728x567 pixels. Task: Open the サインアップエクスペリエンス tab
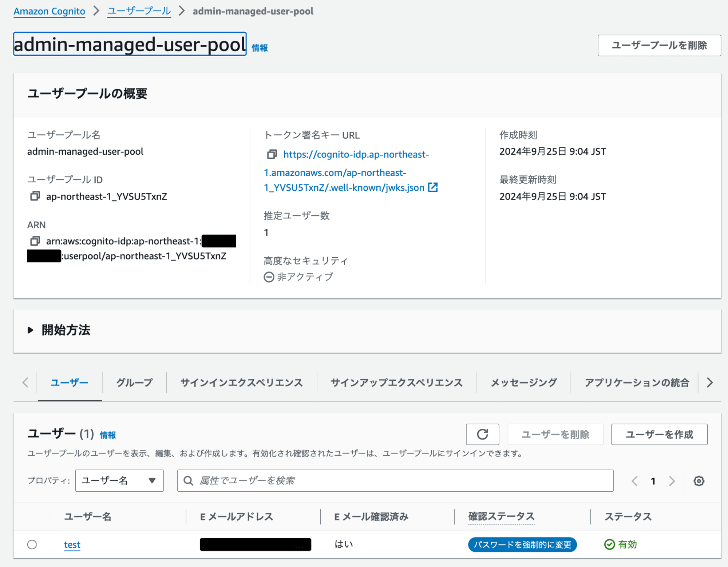[397, 382]
